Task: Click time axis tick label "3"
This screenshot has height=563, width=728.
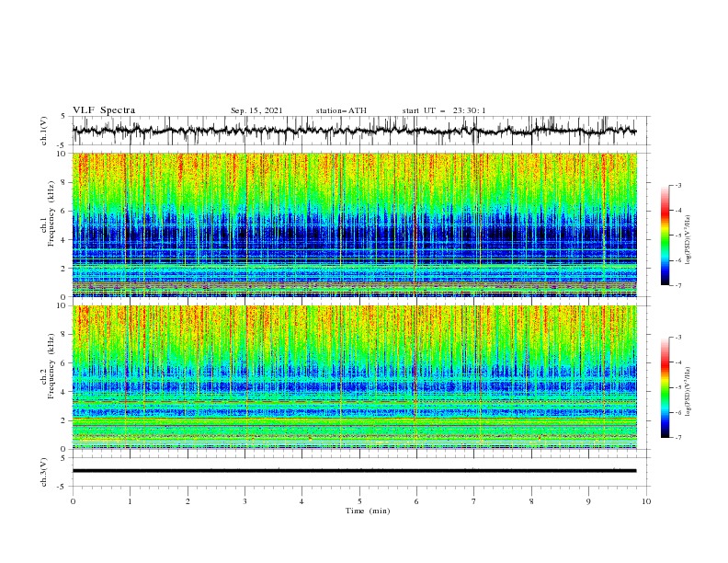Action: click(x=245, y=501)
